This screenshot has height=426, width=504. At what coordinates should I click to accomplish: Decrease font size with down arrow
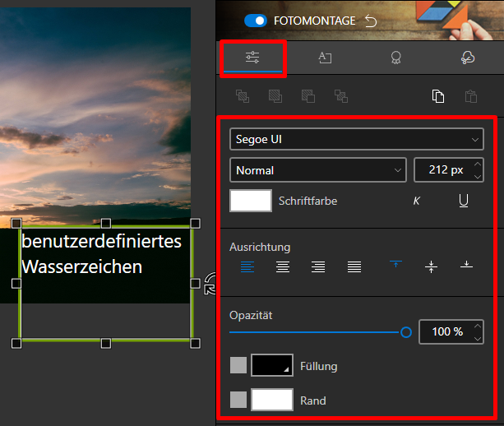click(x=478, y=177)
